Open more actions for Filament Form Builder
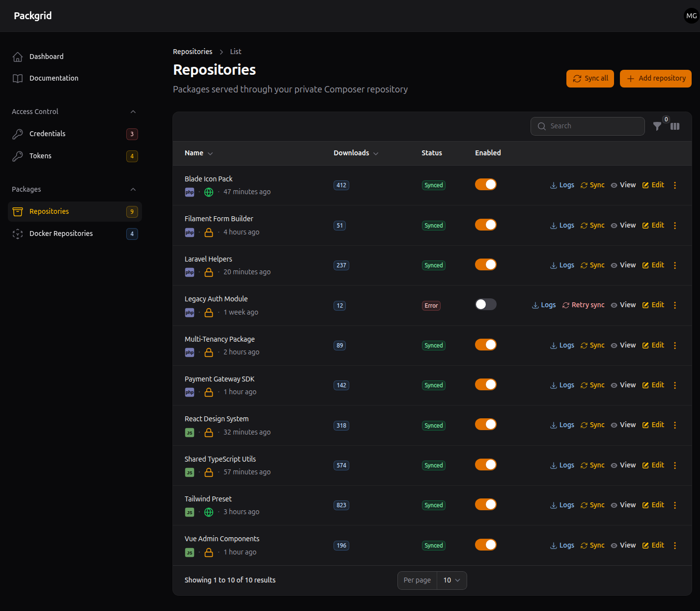This screenshot has width=700, height=611. (675, 226)
